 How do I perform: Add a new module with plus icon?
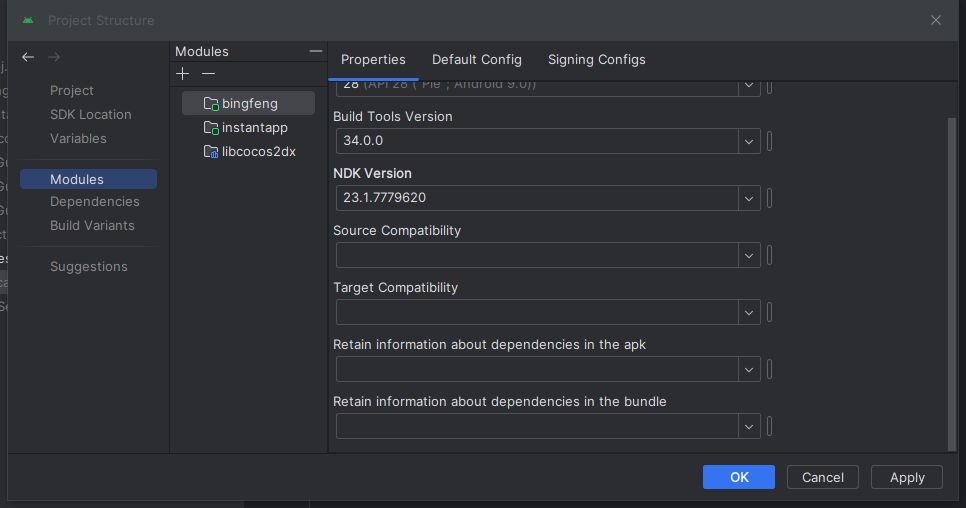pos(182,74)
